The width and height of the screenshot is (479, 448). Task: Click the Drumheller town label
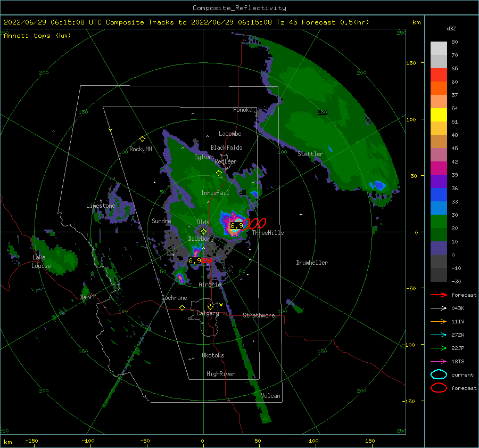click(x=312, y=263)
